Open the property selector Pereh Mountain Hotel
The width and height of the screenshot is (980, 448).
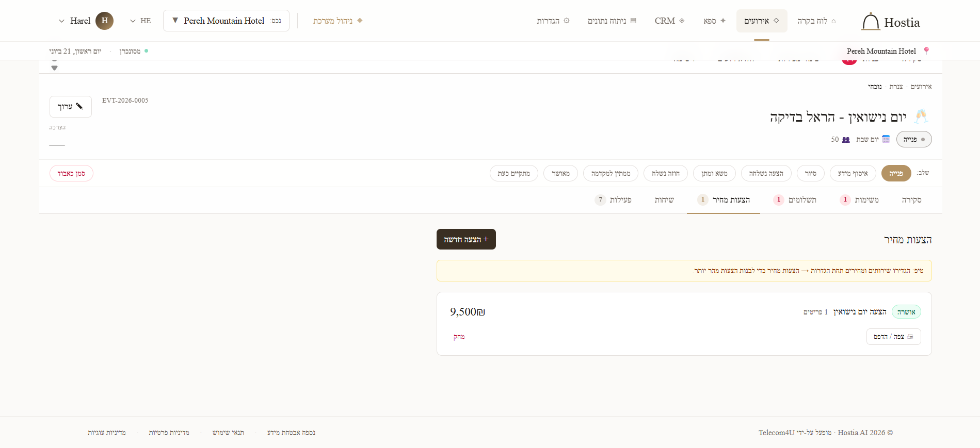(226, 21)
